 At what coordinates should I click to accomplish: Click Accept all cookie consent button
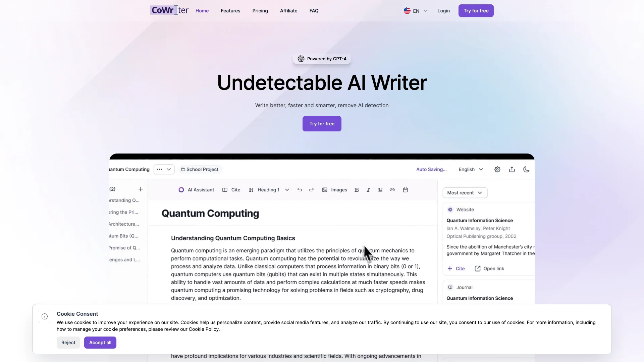click(100, 343)
